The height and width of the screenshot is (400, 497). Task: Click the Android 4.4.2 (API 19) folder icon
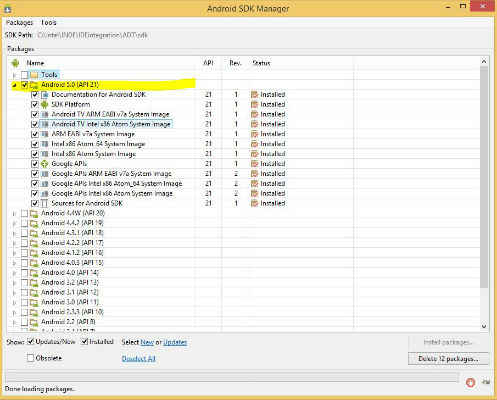[x=34, y=223]
